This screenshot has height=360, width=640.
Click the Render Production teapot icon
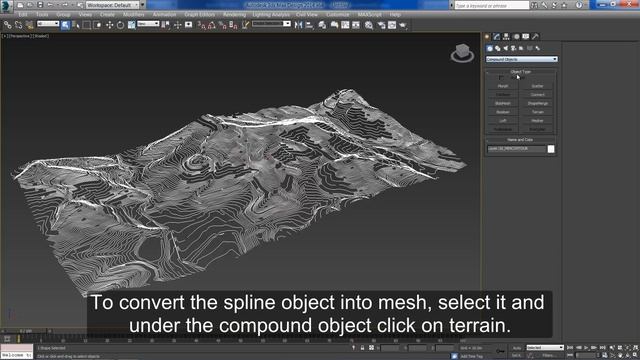tap(403, 25)
